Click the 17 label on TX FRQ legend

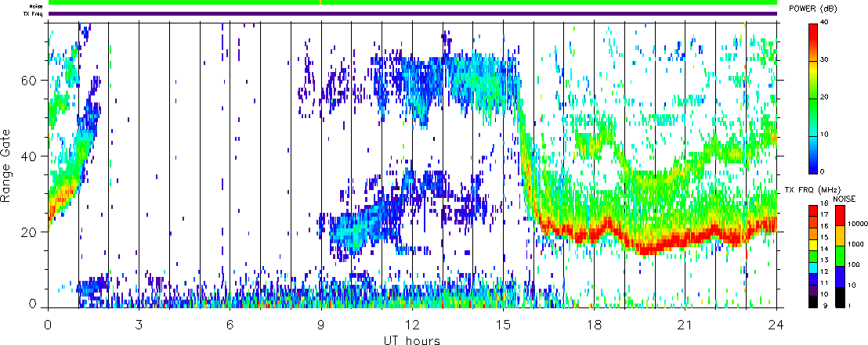tap(824, 214)
